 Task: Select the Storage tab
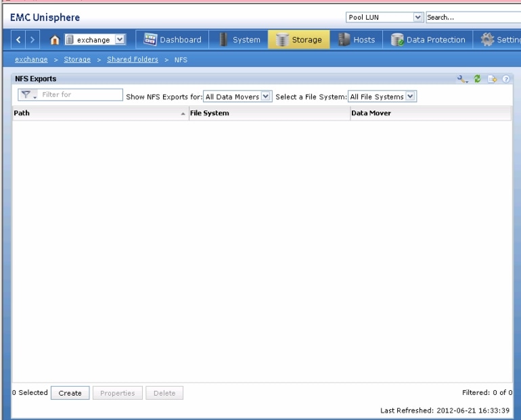tap(298, 39)
